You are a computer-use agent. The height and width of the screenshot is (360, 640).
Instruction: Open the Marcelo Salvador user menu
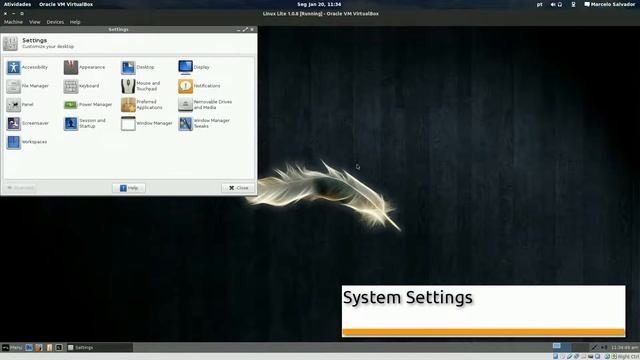(610, 4)
